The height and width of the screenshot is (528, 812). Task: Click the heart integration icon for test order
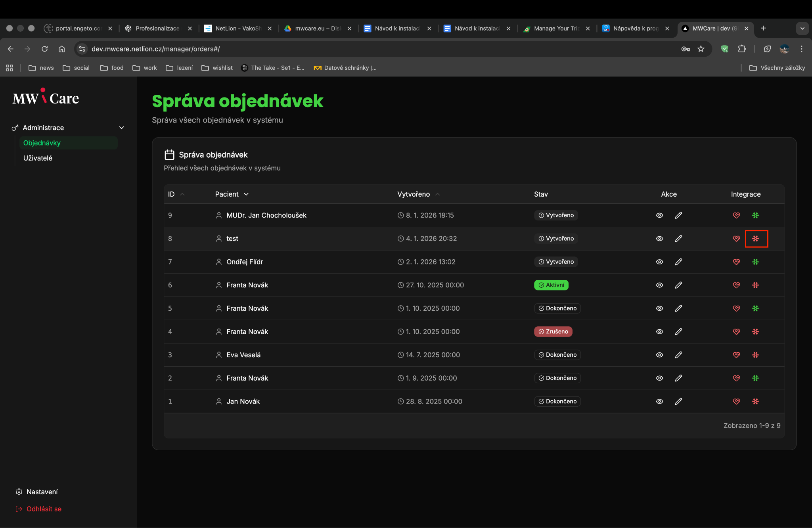point(736,239)
